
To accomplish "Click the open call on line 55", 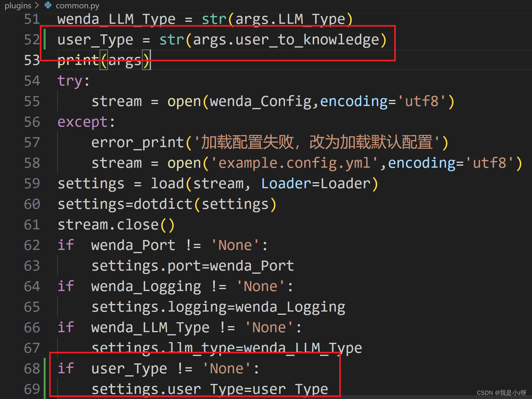I will (184, 102).
